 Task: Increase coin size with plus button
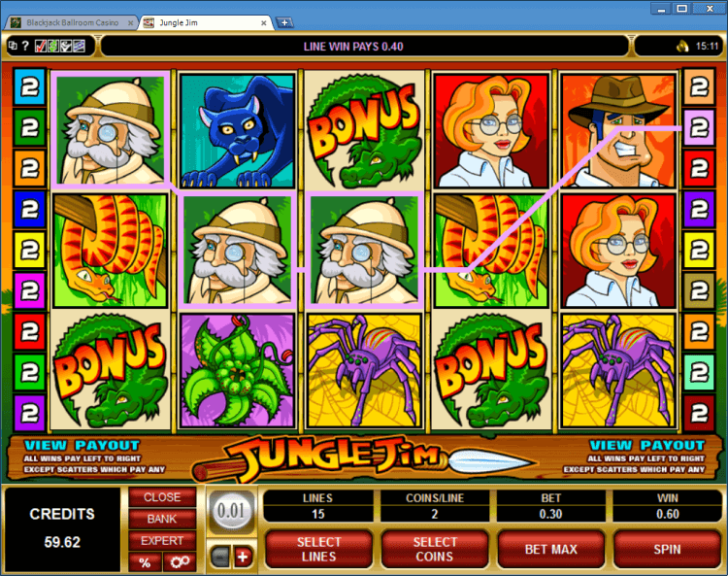coord(243,557)
